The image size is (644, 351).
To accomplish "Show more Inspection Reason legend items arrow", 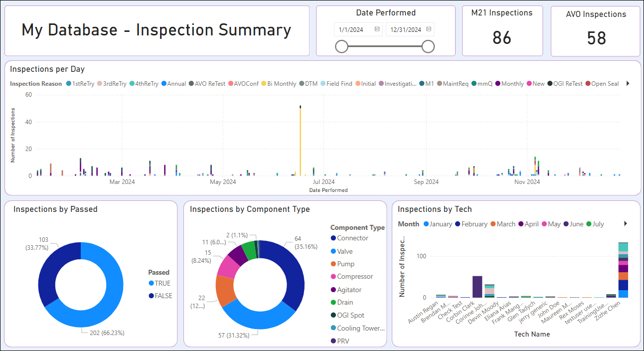I will coord(628,83).
